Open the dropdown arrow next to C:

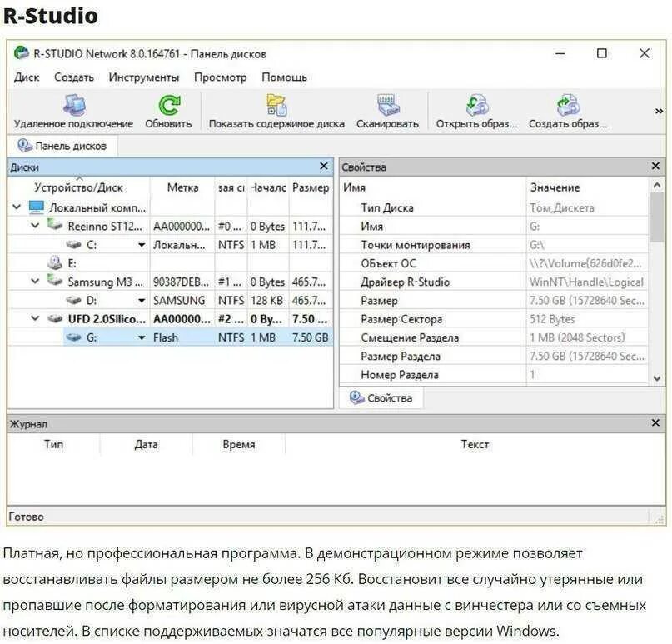pos(142,245)
